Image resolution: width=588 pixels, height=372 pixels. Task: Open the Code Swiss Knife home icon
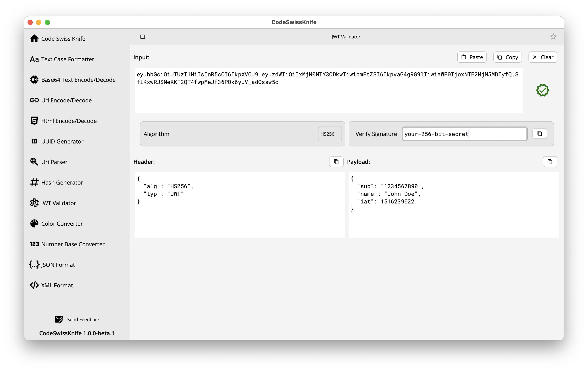[x=34, y=39]
